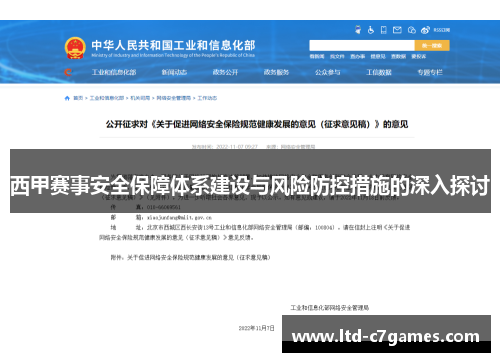Open the 政务服务 nav menu
Image resolution: width=500 pixels, height=362 pixels.
click(276, 72)
